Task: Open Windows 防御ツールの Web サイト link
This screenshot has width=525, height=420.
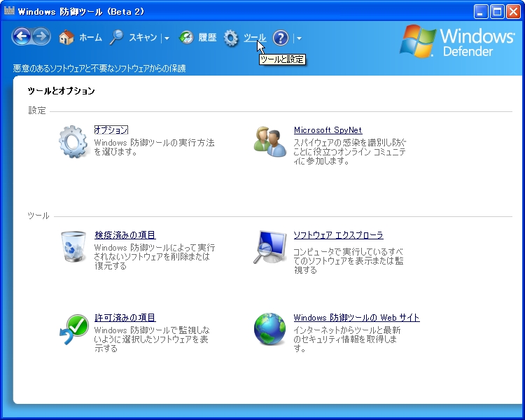Action: (356, 318)
